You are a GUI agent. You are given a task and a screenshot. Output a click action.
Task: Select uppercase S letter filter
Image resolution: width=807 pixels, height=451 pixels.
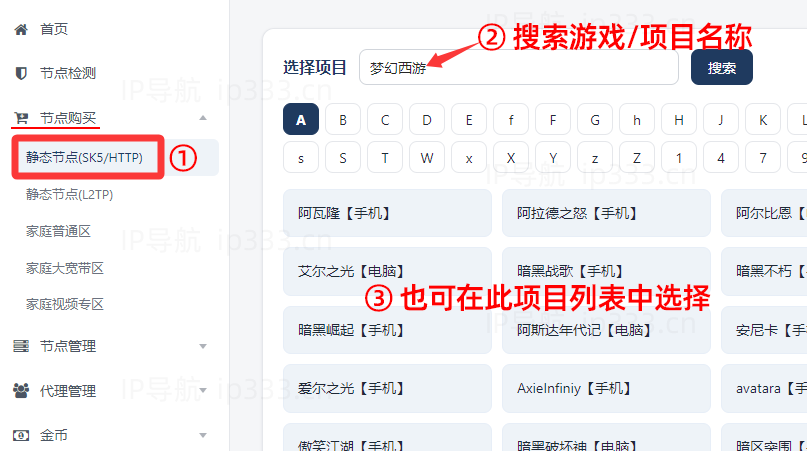[343, 158]
